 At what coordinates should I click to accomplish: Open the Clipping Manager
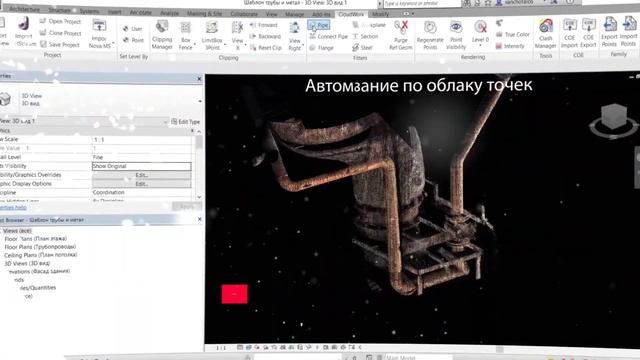(x=162, y=35)
